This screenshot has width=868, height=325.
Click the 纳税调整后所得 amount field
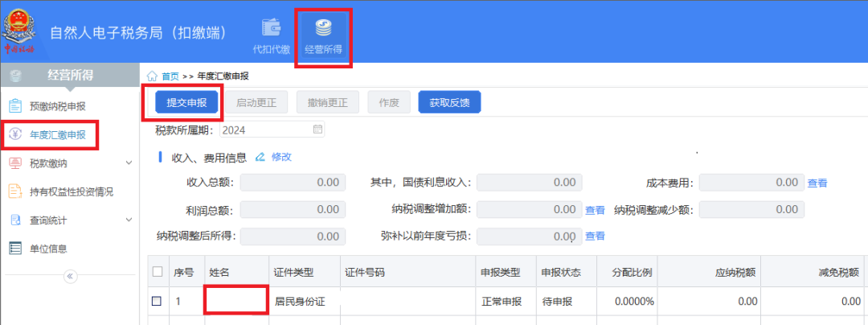click(293, 236)
